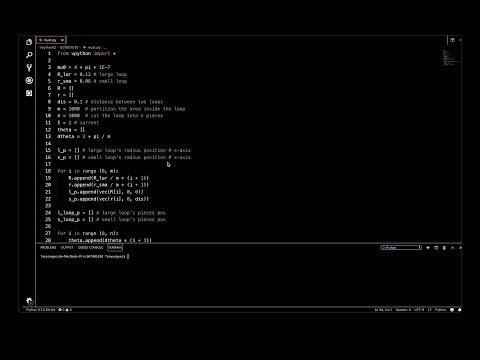
Task: Click the notifications bell in status bar
Action: tap(460, 310)
